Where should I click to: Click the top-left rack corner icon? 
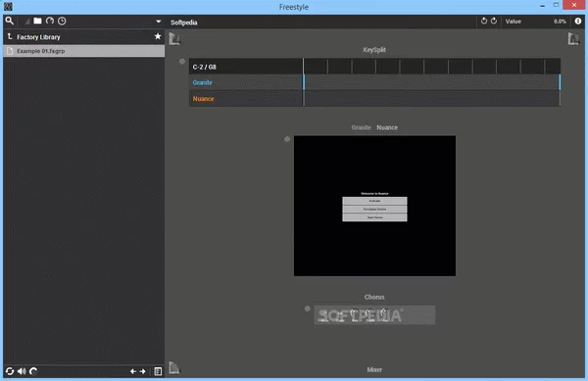174,38
